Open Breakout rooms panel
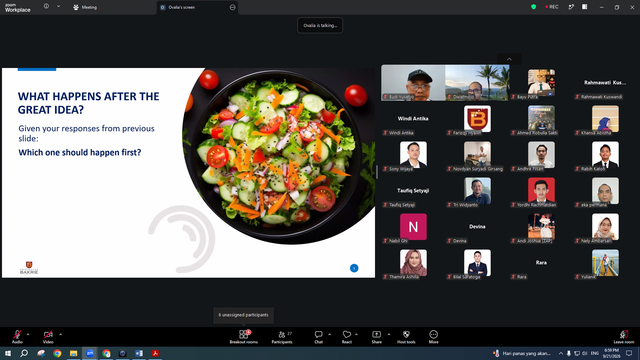This screenshot has height=360, width=640. click(244, 337)
